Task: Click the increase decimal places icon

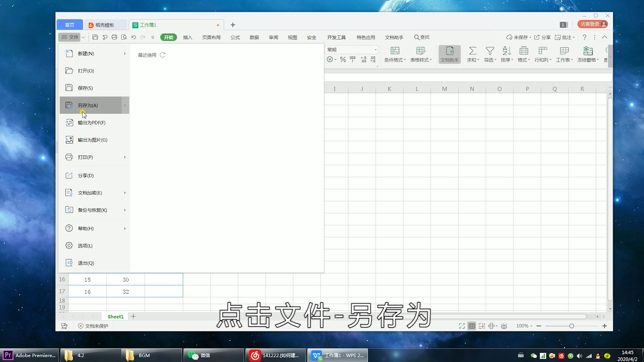Action: [364, 59]
